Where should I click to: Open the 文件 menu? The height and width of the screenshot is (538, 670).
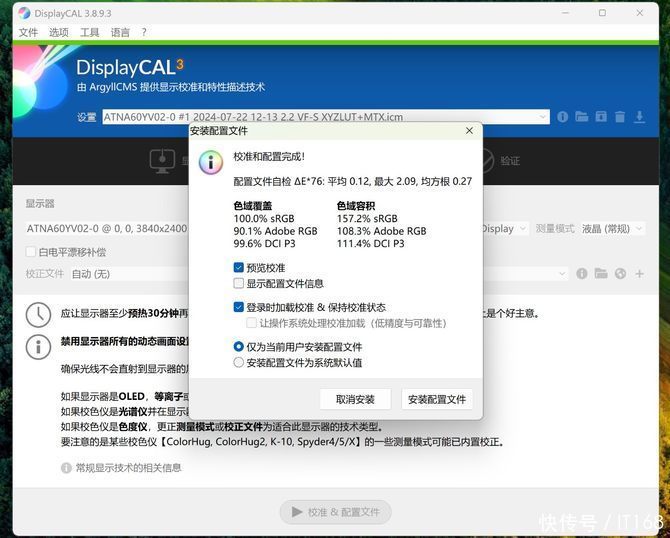click(x=28, y=32)
